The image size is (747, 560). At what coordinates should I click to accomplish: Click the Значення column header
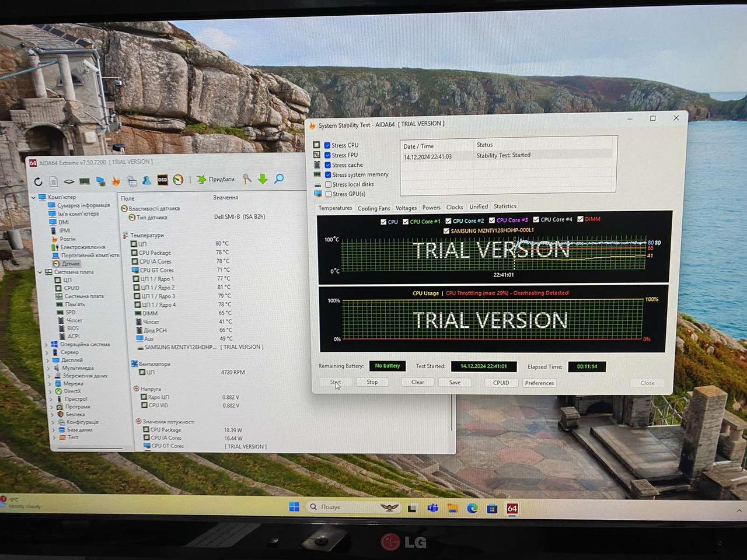[x=226, y=197]
